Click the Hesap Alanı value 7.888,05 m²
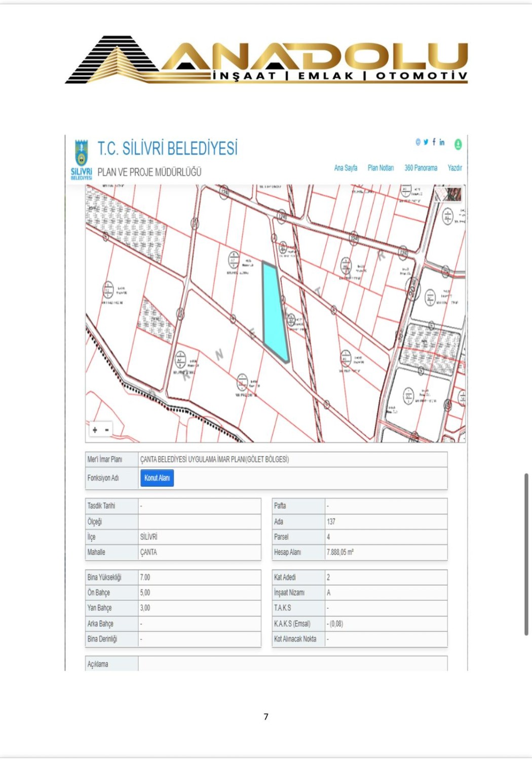Screen dimensions: 532x760 tap(340, 552)
